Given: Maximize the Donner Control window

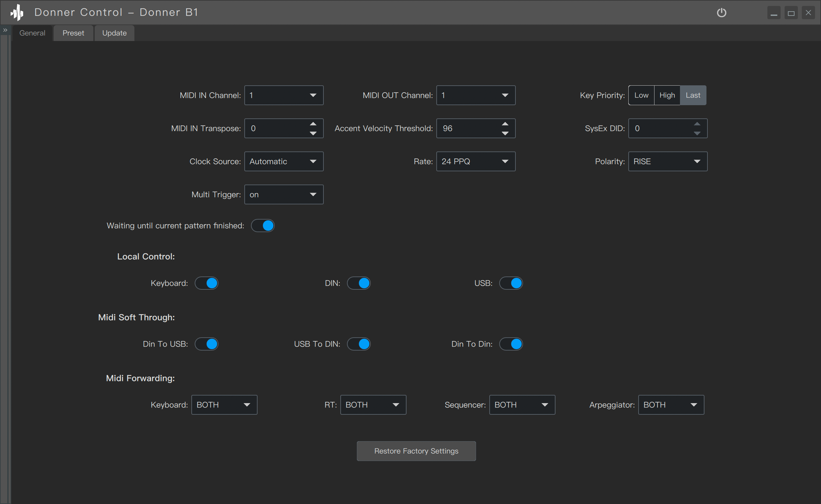Looking at the screenshot, I should (x=791, y=13).
